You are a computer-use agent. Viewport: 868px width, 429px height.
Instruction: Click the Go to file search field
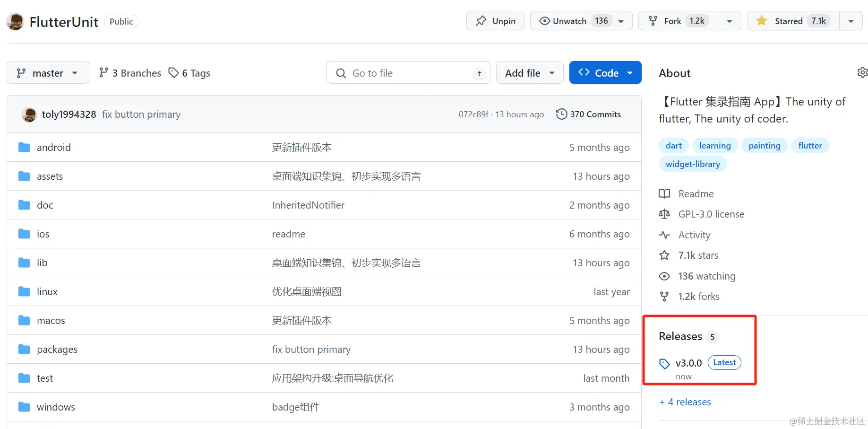coord(408,72)
